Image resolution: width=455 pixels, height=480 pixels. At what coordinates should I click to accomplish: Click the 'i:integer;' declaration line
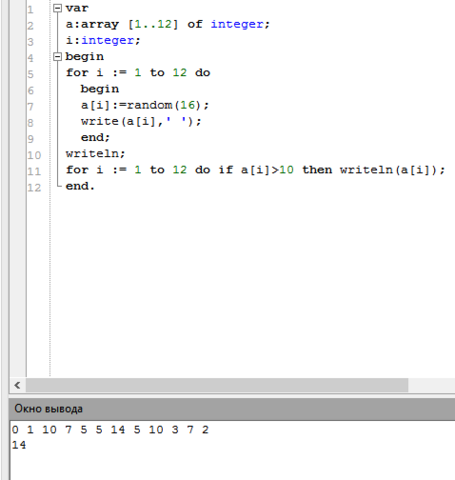click(103, 41)
